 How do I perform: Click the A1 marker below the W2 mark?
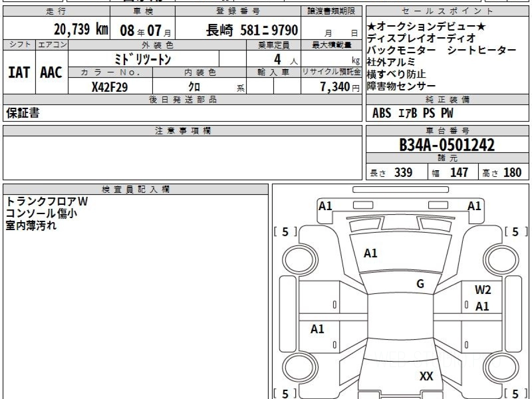482,306
